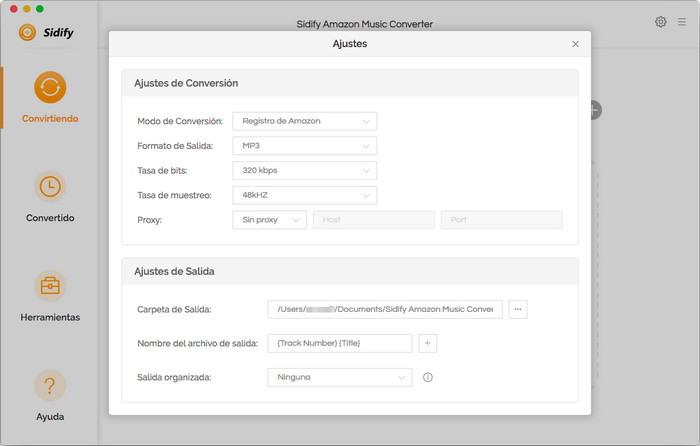Open the Herramientas toolbox icon
This screenshot has height=446, width=700.
click(50, 286)
